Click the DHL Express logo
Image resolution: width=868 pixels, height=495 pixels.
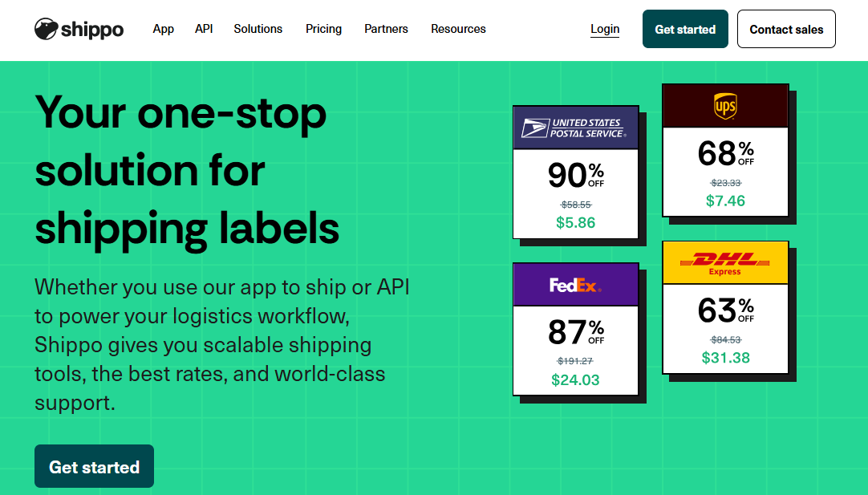(x=724, y=263)
